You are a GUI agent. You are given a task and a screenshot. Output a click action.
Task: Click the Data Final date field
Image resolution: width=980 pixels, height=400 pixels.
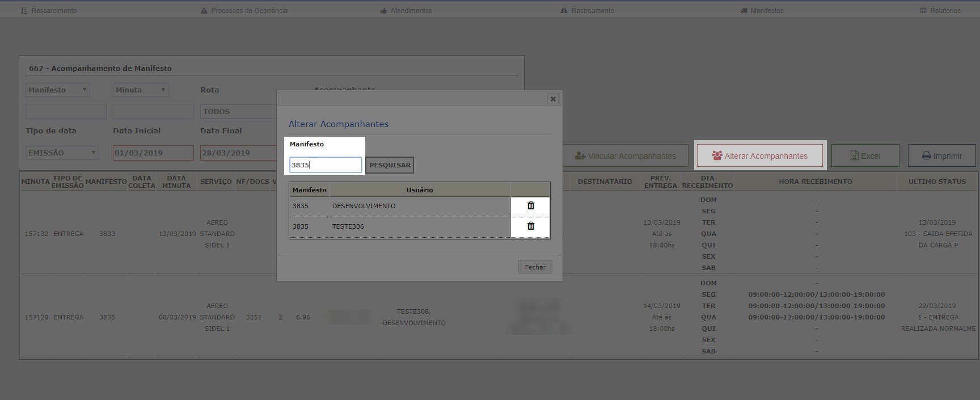238,153
